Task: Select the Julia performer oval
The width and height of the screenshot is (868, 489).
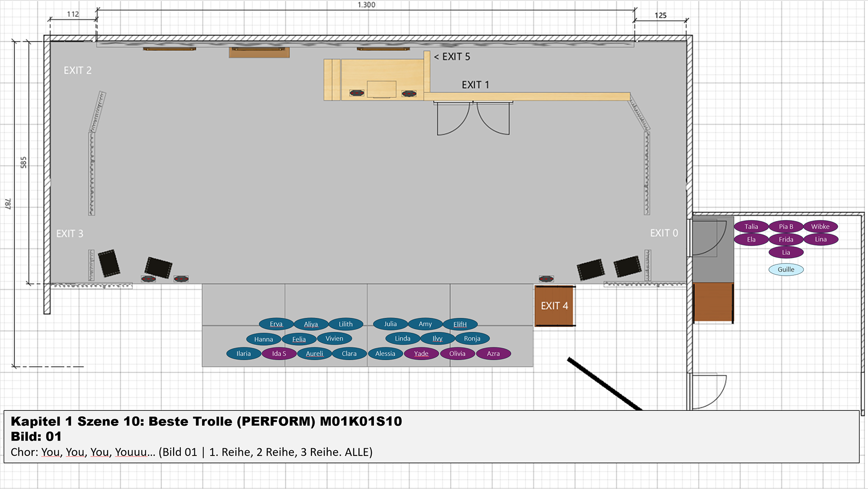Action: [x=390, y=324]
